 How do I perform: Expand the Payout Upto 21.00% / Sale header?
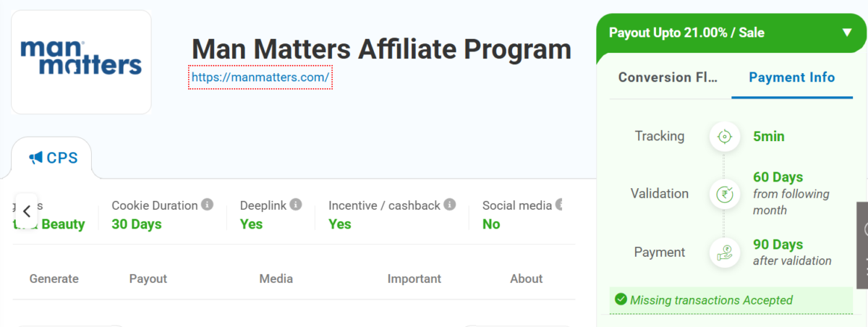(686, 33)
